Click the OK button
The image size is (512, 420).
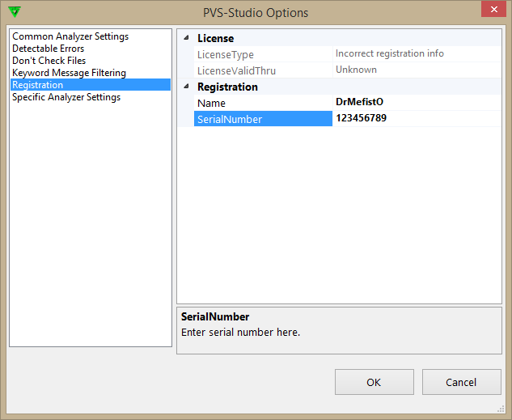click(x=374, y=382)
